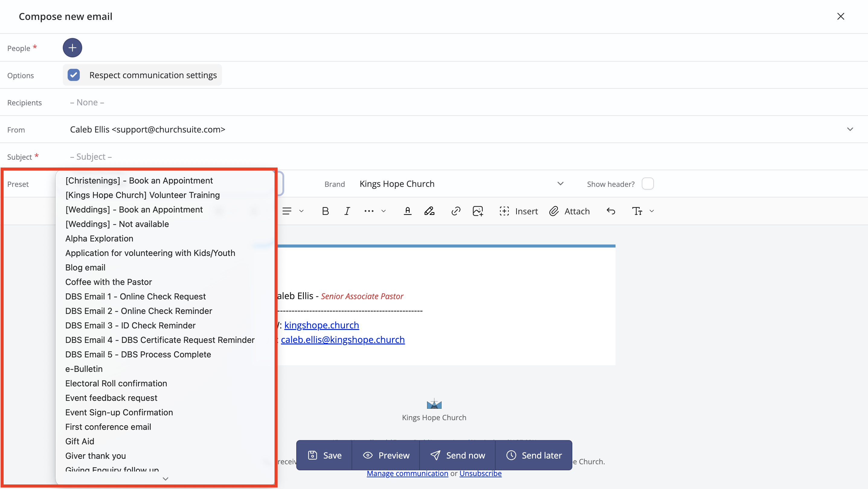The image size is (868, 489).
Task: Insert a hyperlink with the link icon
Action: tap(455, 211)
